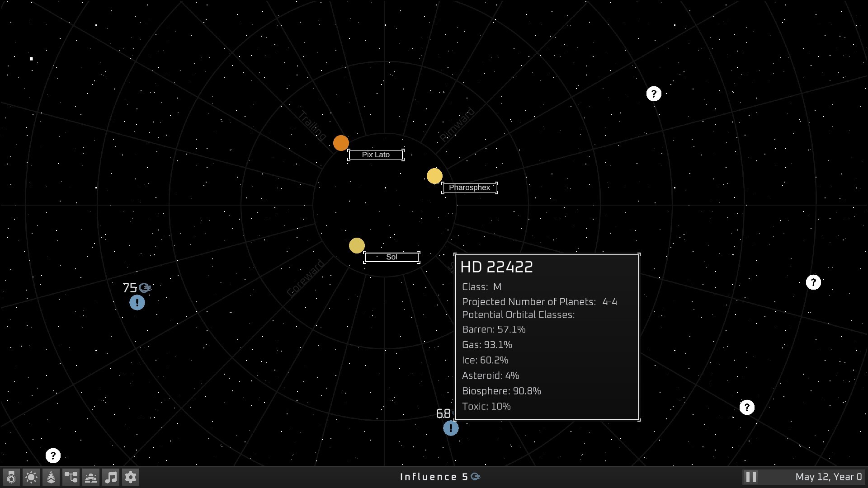Select the fleet arrowhead icon

[x=51, y=477]
